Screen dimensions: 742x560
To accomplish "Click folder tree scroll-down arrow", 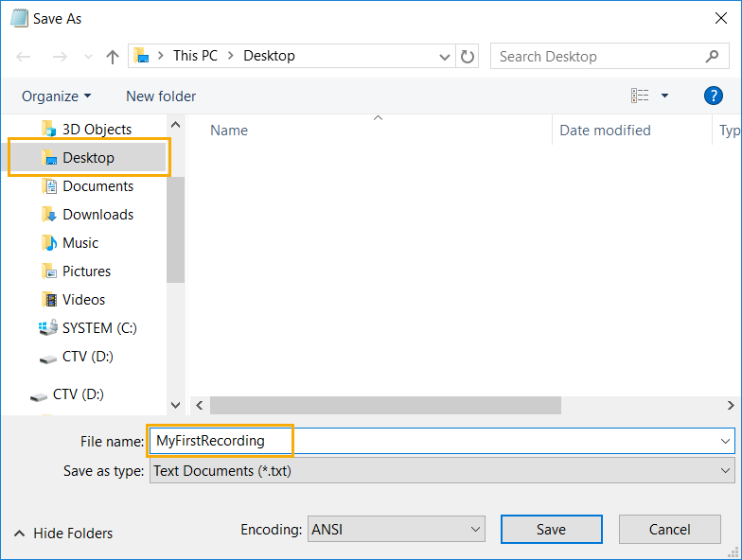I will (176, 405).
